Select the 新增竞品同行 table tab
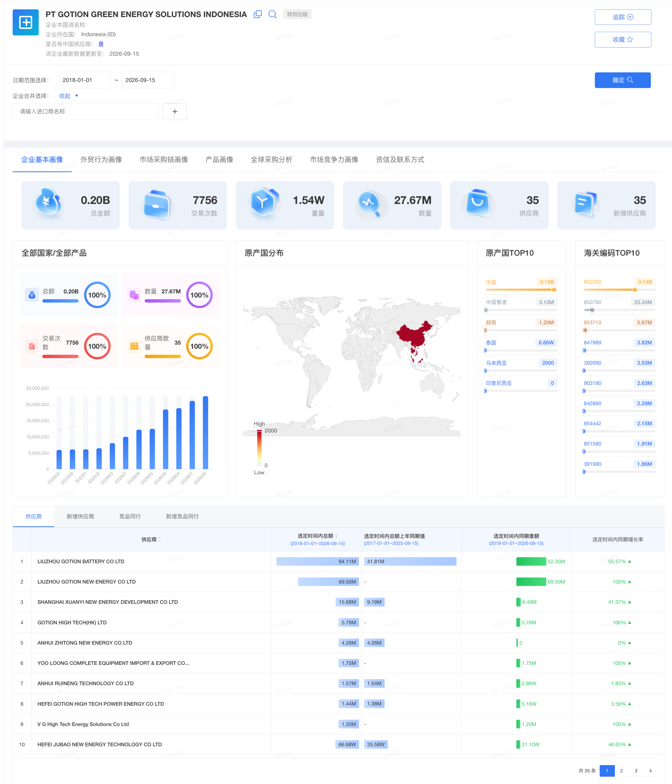 [x=182, y=516]
